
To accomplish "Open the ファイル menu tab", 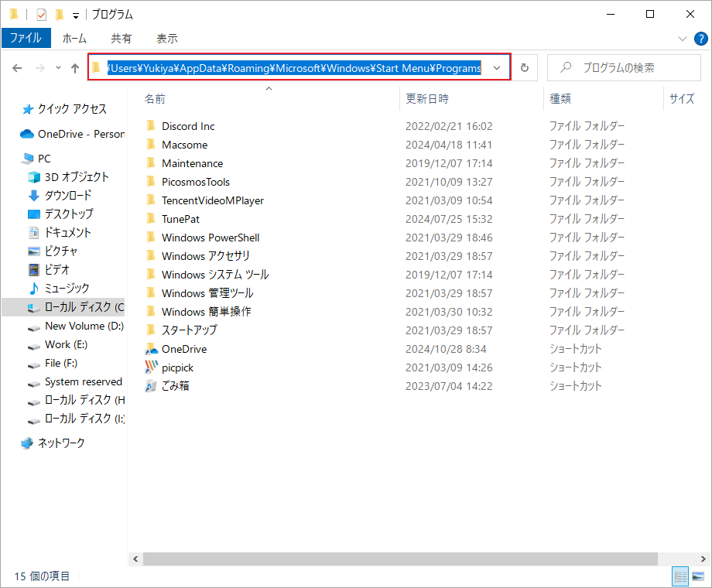I will [26, 38].
